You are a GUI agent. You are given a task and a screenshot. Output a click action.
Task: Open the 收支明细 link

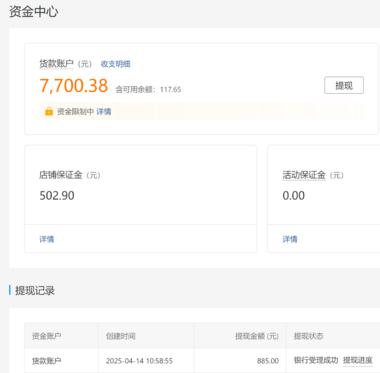click(115, 64)
